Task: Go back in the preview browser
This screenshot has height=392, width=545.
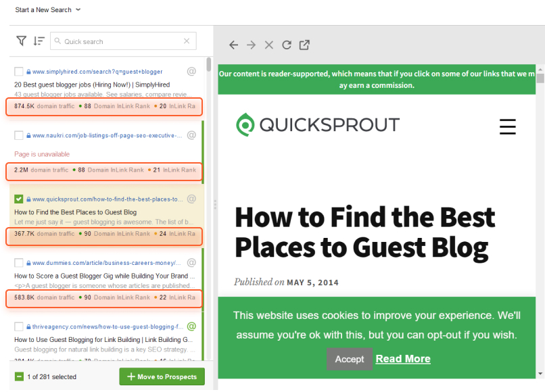Action: (233, 45)
